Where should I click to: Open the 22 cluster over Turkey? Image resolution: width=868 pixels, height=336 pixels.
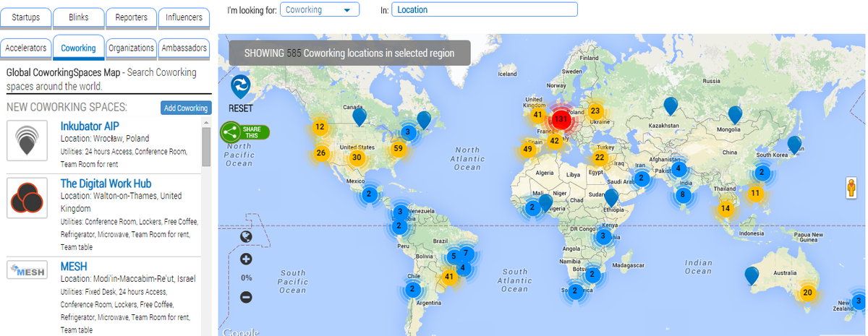pos(600,158)
